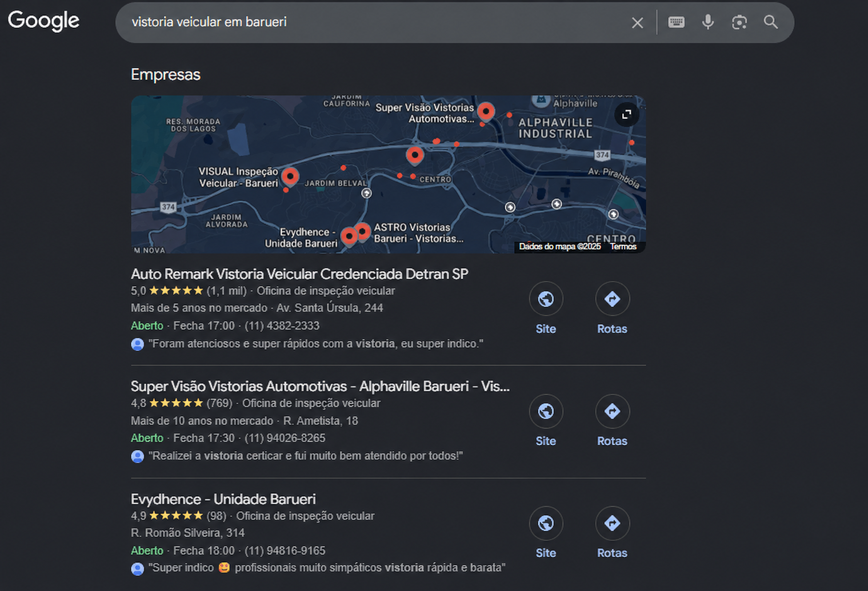Click the Site label under Auto Remark globe
This screenshot has width=868, height=591.
click(x=546, y=329)
